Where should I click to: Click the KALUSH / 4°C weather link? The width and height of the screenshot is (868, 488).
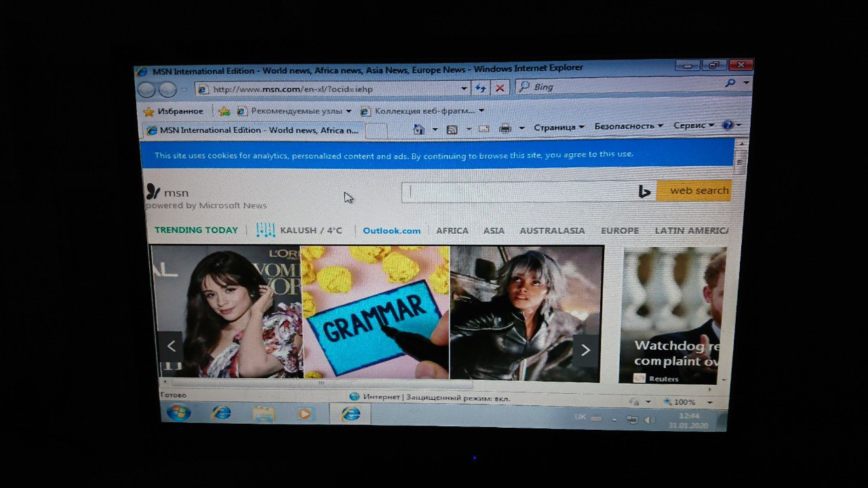(311, 230)
